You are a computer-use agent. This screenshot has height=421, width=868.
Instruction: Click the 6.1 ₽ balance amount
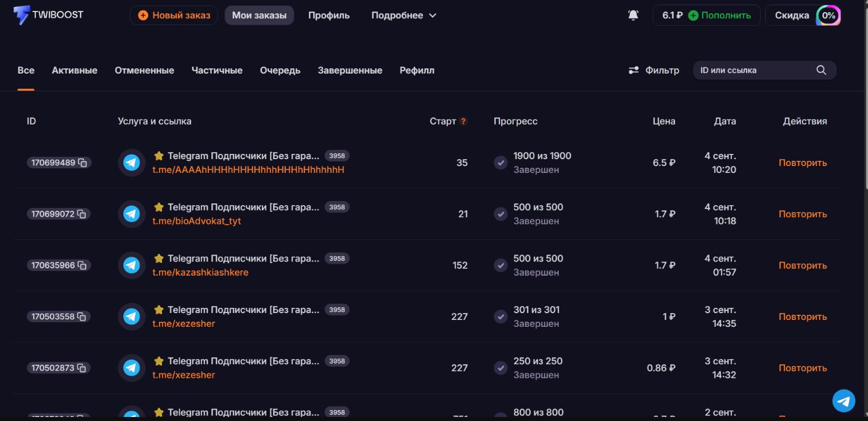672,16
